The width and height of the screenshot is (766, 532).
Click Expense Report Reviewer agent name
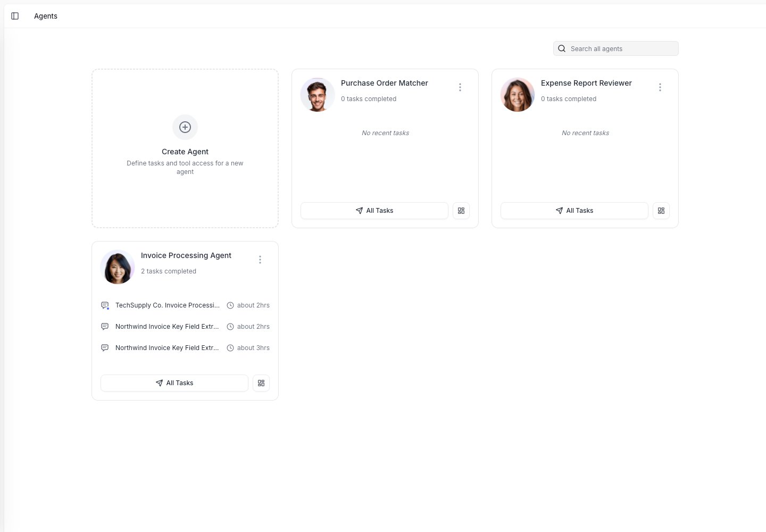[586, 83]
